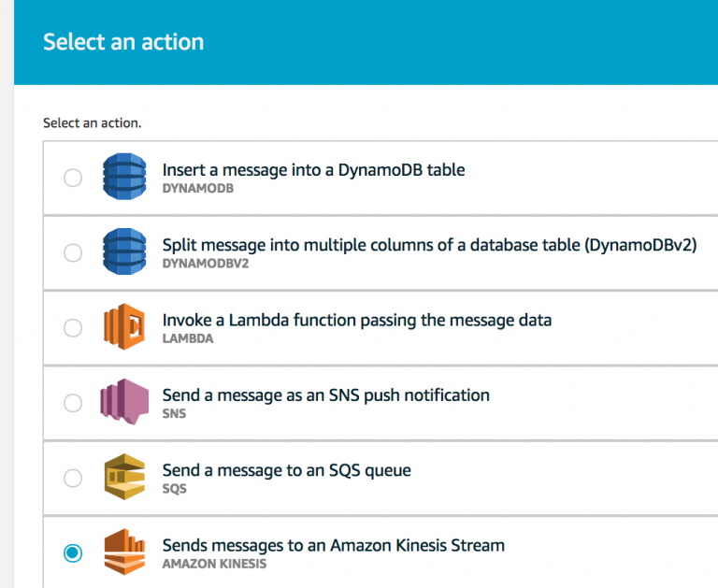Image resolution: width=718 pixels, height=588 pixels.
Task: Click the "Select an action" header title
Action: click(123, 42)
